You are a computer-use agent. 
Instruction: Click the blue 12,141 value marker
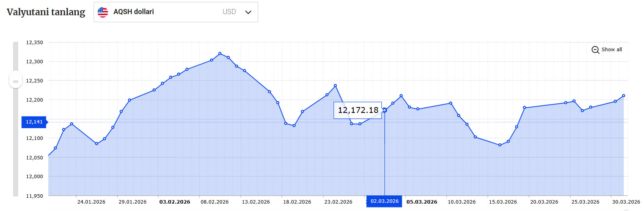tap(34, 122)
